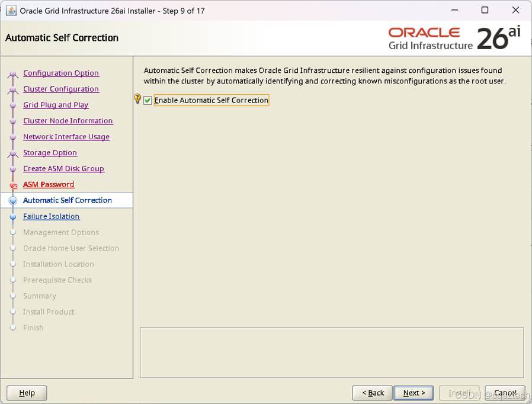Click the Automatic Self Correction step marker

tap(13, 200)
